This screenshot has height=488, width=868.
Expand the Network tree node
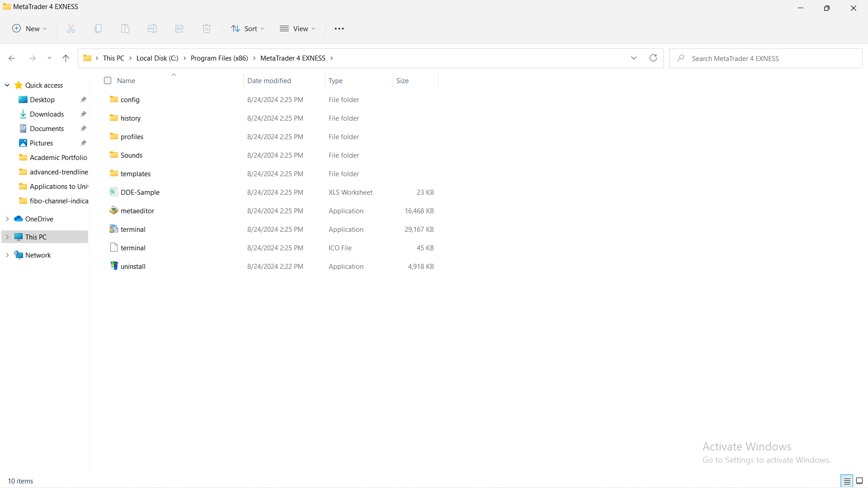[x=7, y=255]
